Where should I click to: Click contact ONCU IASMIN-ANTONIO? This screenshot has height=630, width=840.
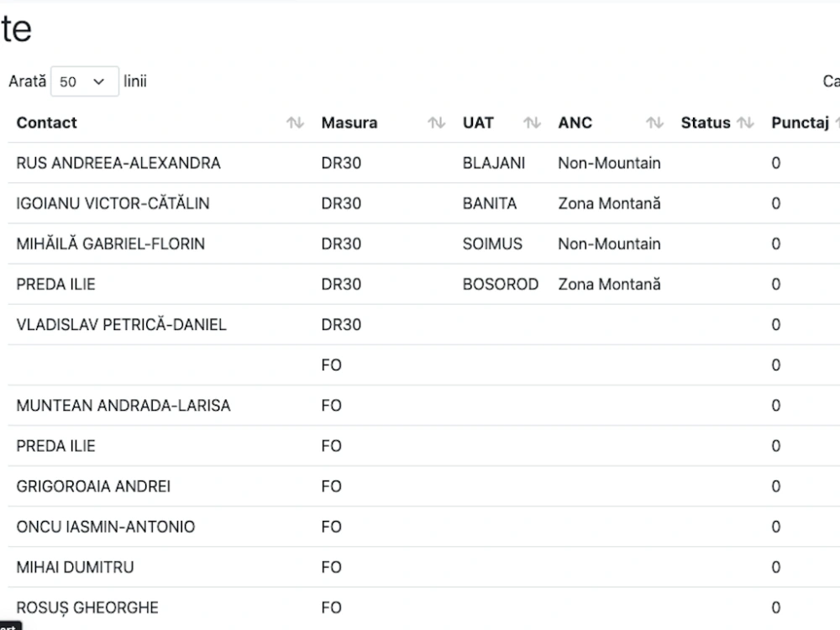tap(106, 527)
